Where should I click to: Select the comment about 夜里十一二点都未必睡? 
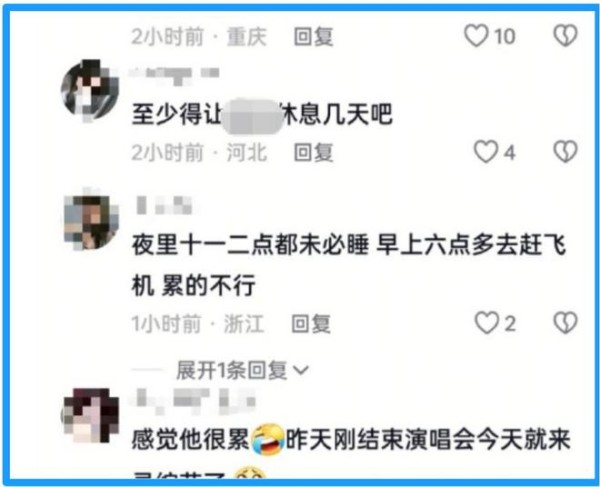(x=348, y=265)
